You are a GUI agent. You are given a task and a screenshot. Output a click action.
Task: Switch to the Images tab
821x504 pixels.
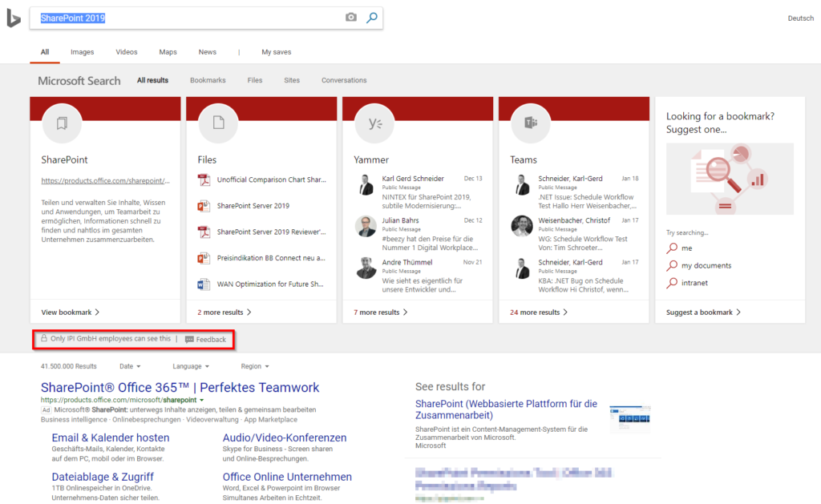83,52
